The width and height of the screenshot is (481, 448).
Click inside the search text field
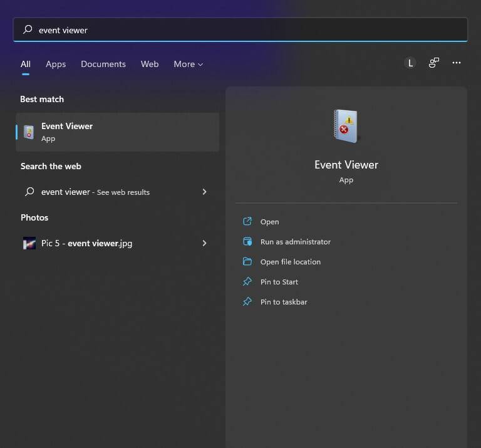click(x=251, y=30)
